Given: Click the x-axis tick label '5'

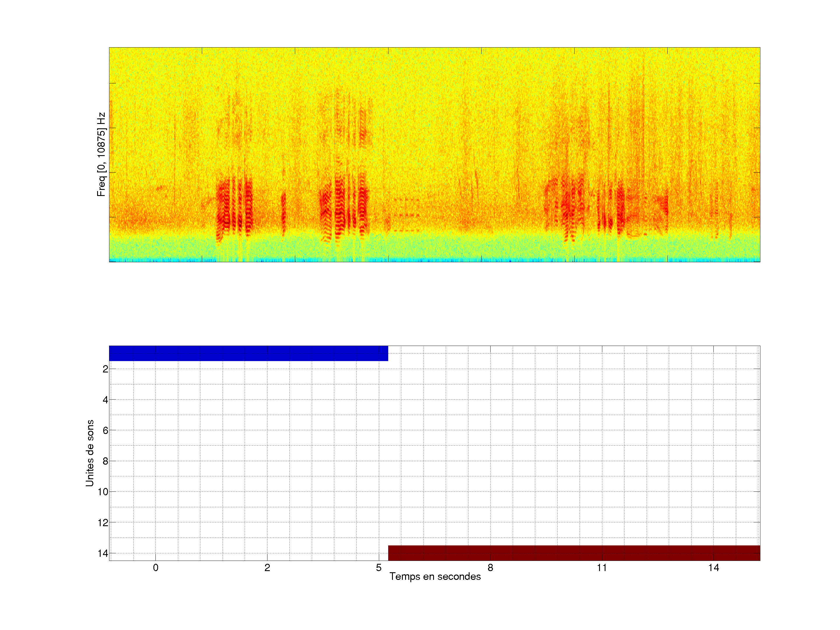Looking at the screenshot, I should point(379,568).
